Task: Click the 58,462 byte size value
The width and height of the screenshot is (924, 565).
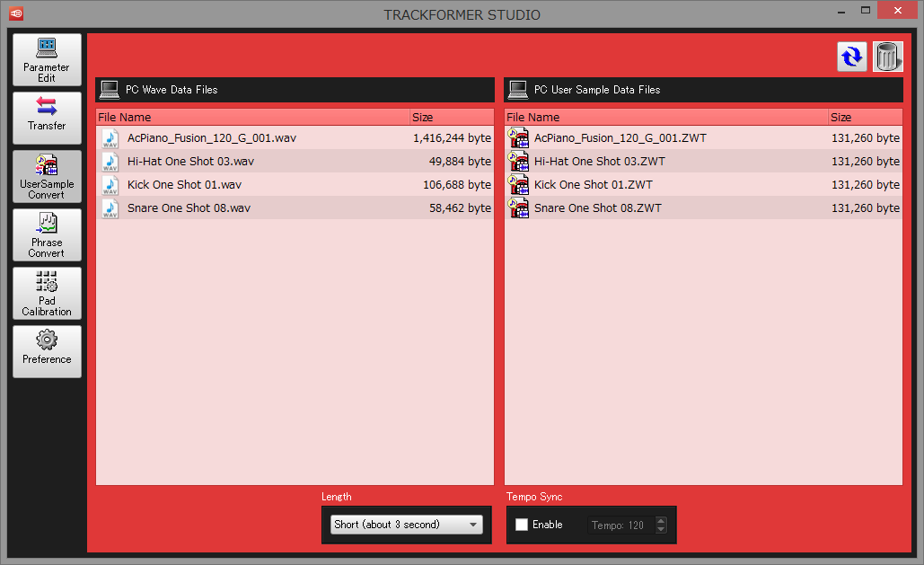Action: pos(461,208)
